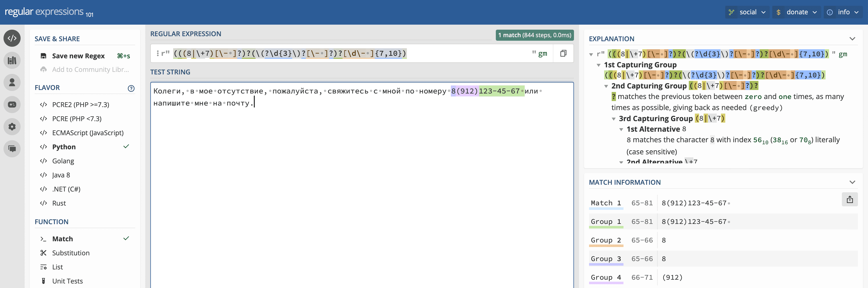Open the regex editor code icon in sidebar
The height and width of the screenshot is (288, 868).
click(12, 38)
